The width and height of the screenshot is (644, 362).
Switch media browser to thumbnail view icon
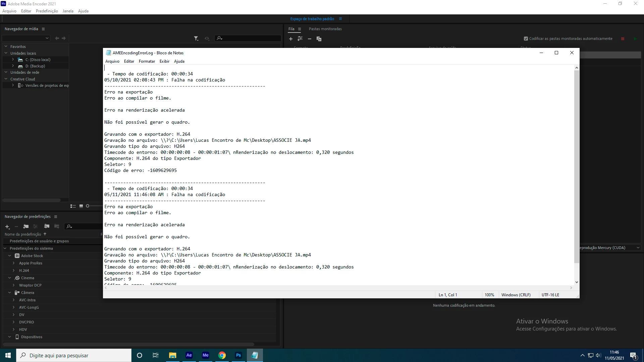[81, 206]
